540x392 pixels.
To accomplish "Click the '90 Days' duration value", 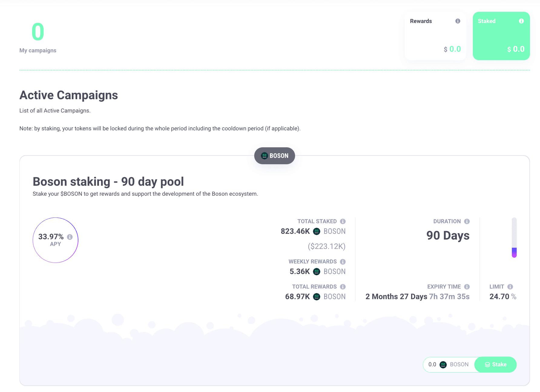I will click(x=448, y=236).
